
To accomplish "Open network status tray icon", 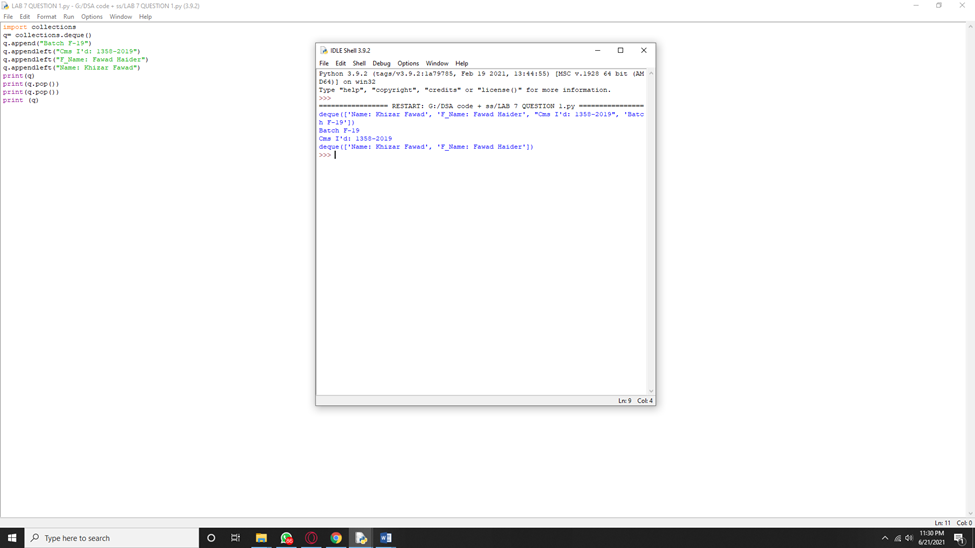I will click(897, 538).
